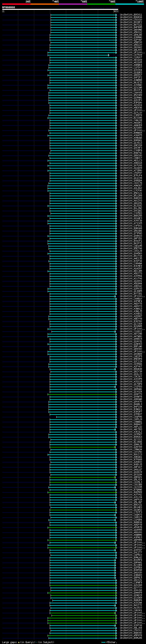146x644 pixels.
Task: Select the UniRef100_A8TIM8 label
Action: 131,334
